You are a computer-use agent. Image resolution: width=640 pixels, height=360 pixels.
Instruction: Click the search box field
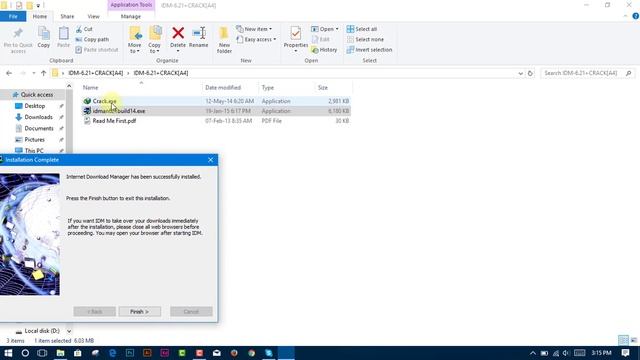tap(588, 73)
